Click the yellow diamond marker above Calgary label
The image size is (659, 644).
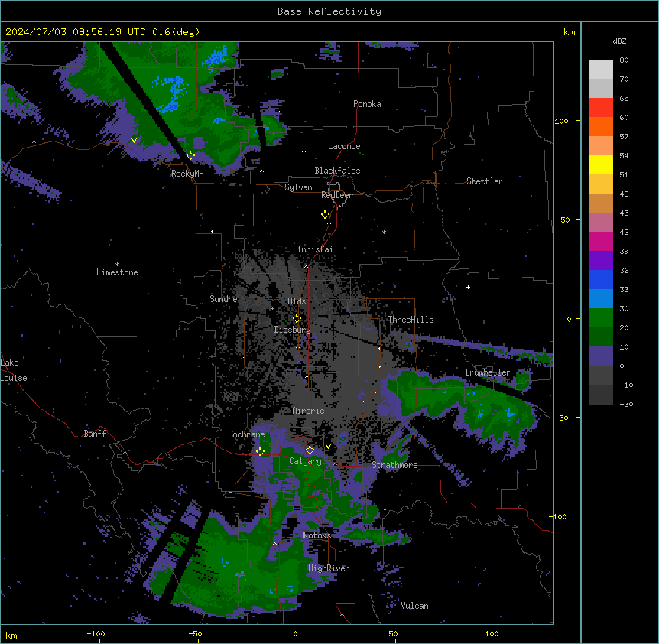(310, 450)
